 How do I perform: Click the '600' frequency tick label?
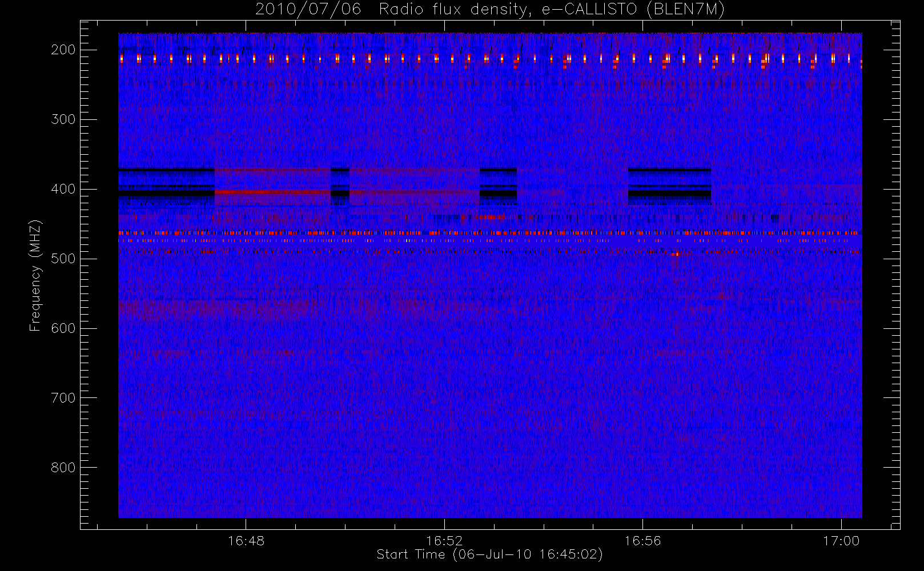click(x=63, y=328)
